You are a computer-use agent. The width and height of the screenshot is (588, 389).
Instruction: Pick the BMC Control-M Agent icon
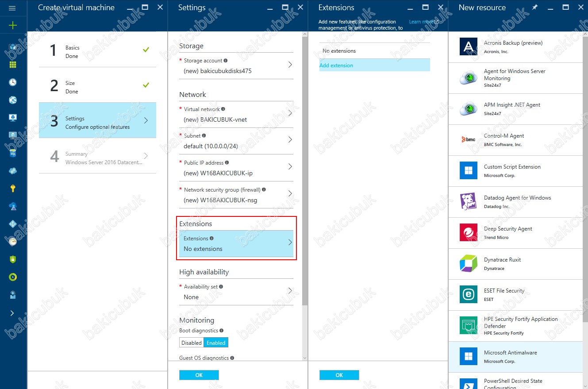[x=469, y=139]
